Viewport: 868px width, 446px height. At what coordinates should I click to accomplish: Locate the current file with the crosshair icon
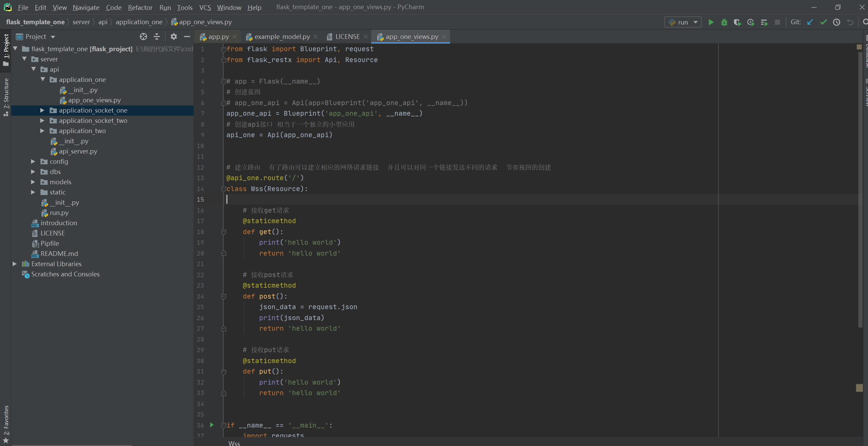click(143, 37)
